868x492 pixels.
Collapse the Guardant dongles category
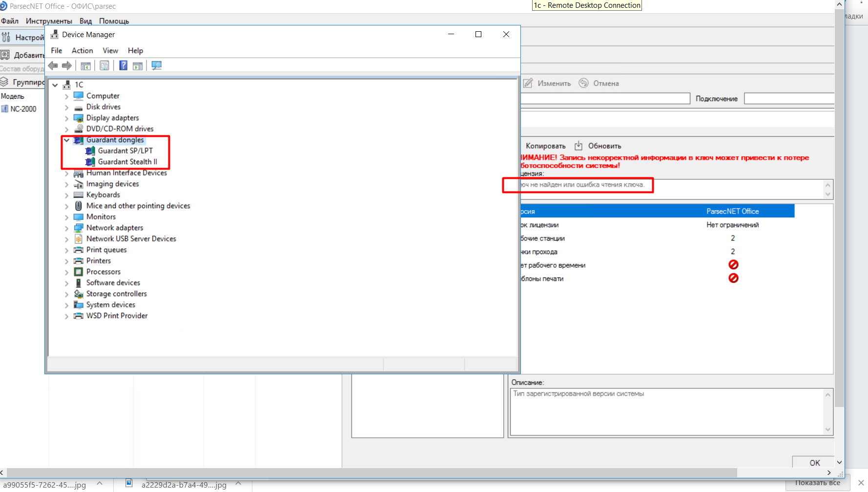66,140
